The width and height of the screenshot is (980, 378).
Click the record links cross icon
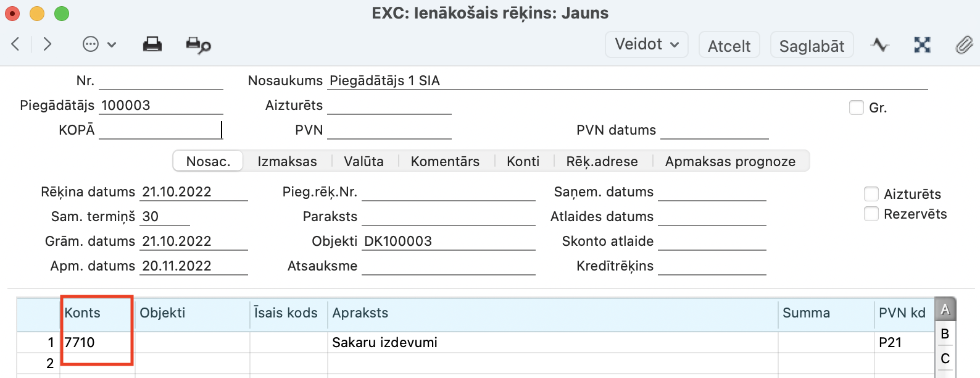tap(922, 45)
